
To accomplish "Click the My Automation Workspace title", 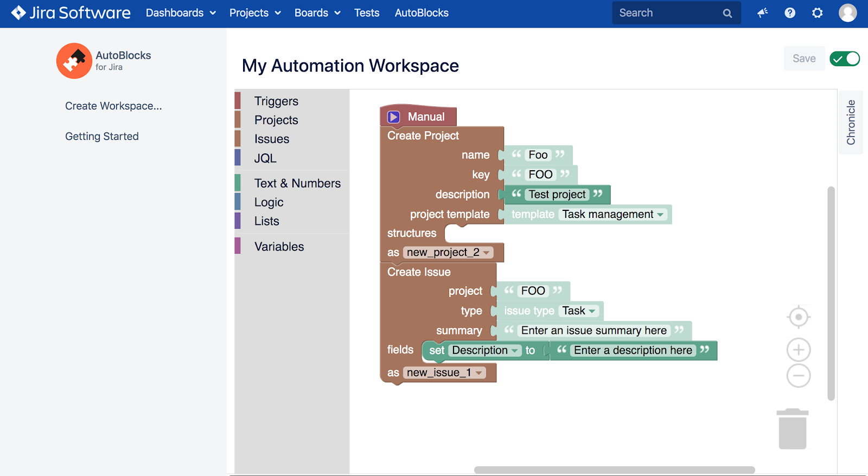I will coord(350,66).
